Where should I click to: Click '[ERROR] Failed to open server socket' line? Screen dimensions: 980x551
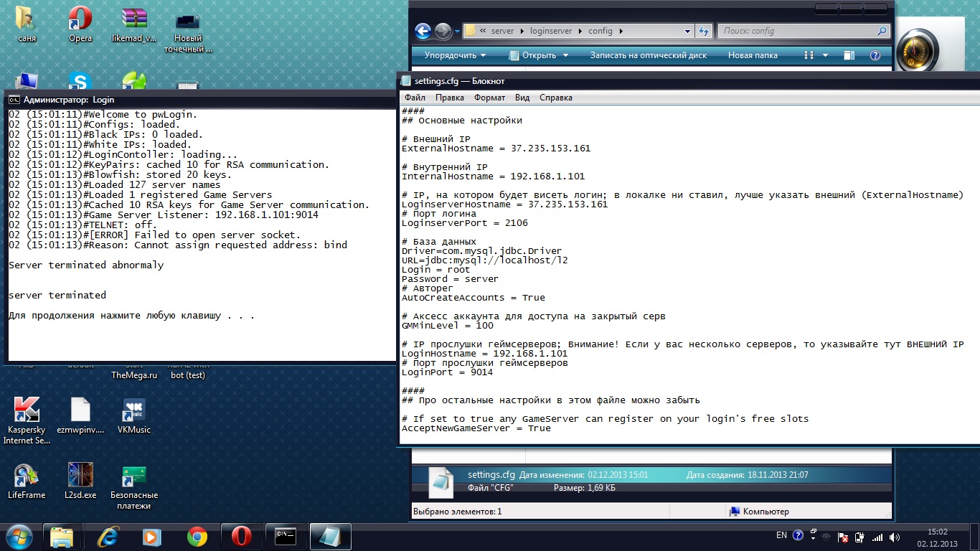coord(154,235)
